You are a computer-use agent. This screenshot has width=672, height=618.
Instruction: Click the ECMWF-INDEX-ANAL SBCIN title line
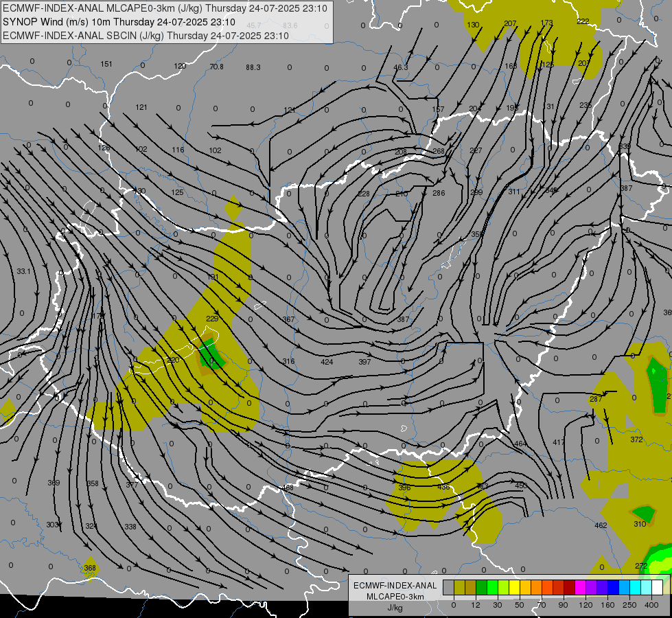pyautogui.click(x=146, y=36)
